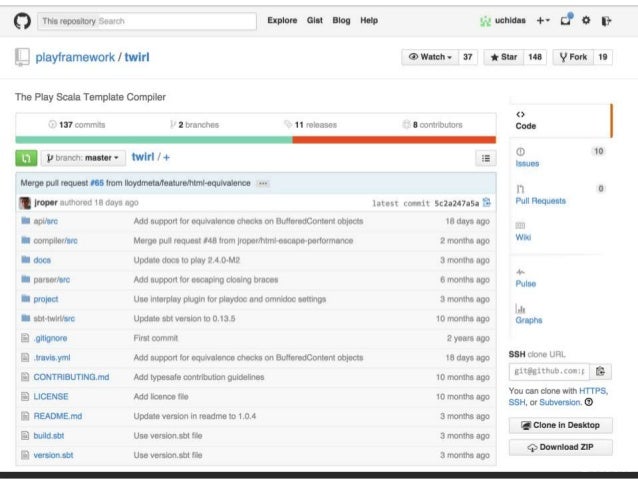The image size is (638, 479).
Task: Open the project folder
Action: (46, 299)
